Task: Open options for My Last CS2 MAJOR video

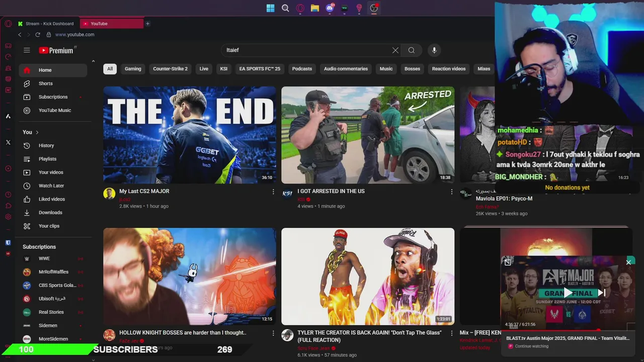Action: click(x=273, y=192)
